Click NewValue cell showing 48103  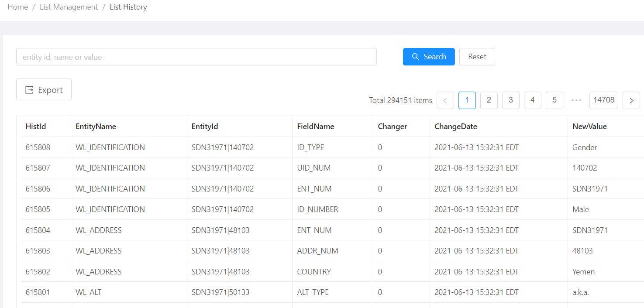point(606,251)
